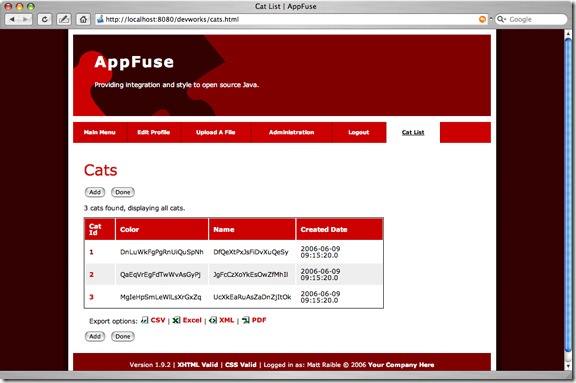Click the pencil edit icon in the browser toolbar

[64, 19]
